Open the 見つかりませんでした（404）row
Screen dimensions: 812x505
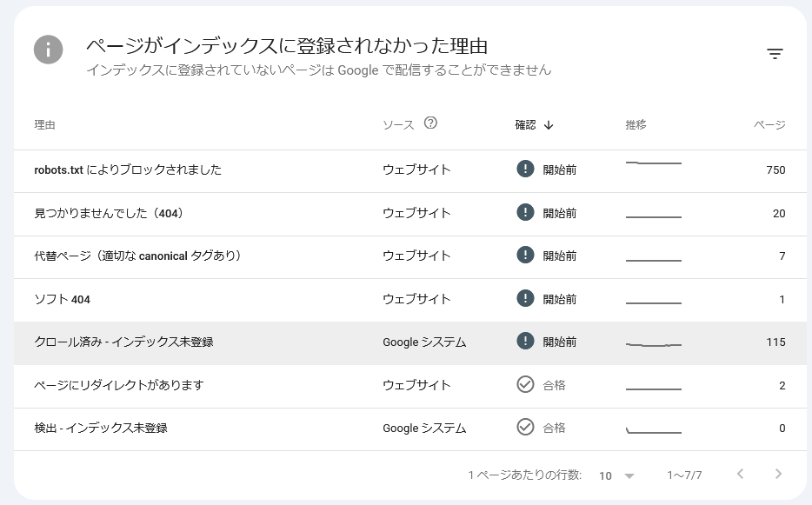click(108, 213)
